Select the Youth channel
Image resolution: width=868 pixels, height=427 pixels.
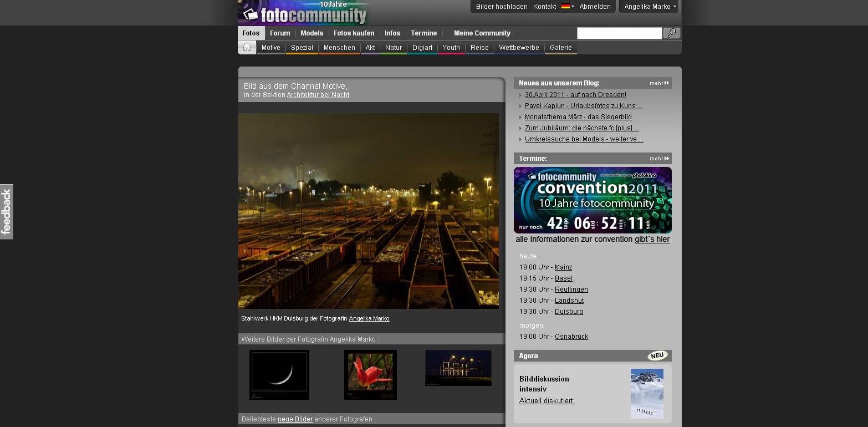coord(451,48)
